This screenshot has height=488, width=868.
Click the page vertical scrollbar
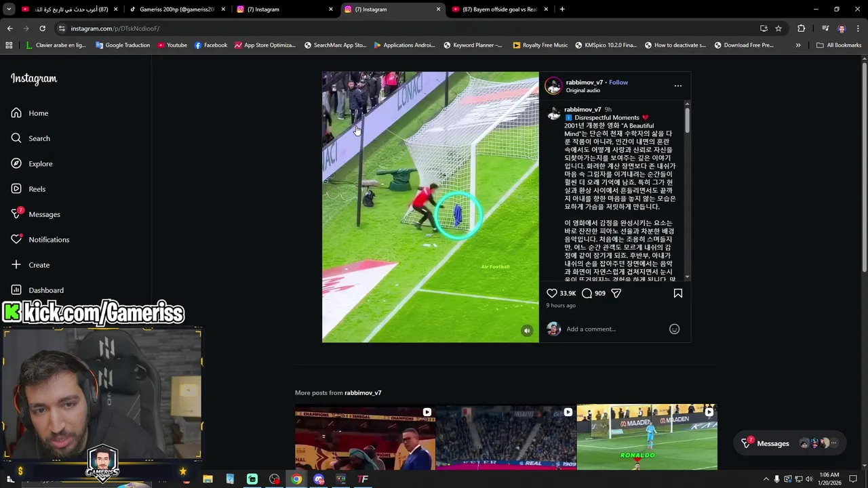coord(864,169)
